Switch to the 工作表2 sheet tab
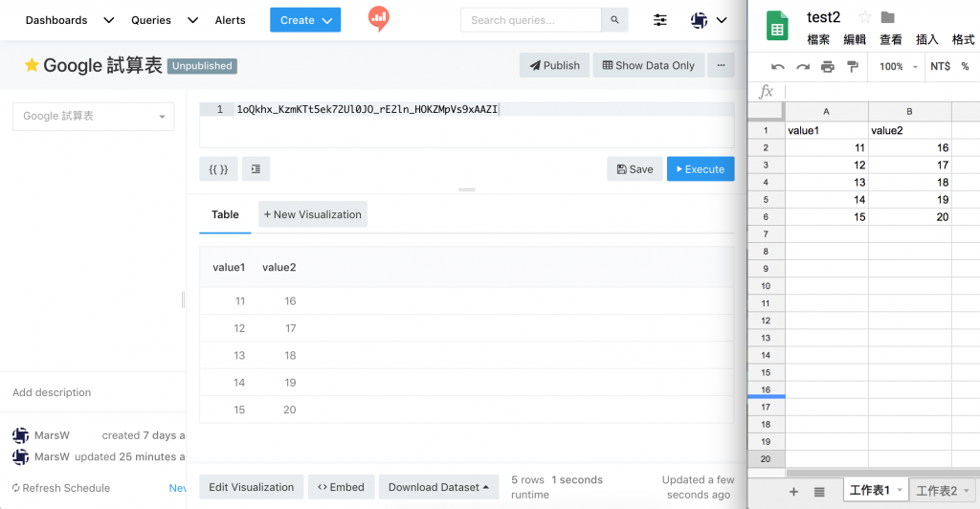 (936, 491)
